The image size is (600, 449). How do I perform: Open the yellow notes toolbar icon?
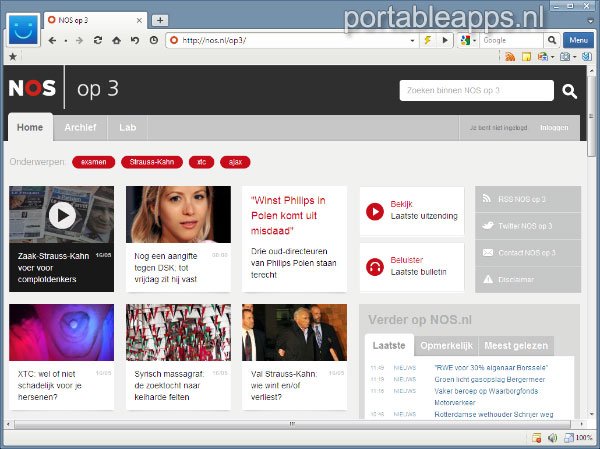click(527, 57)
